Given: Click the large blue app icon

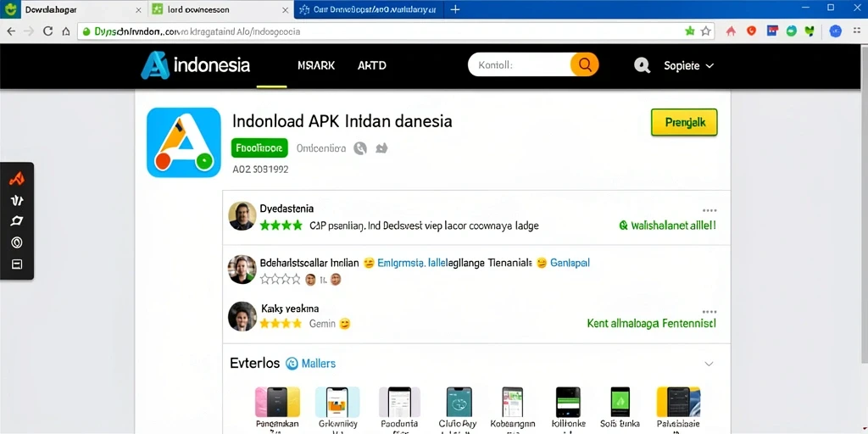Looking at the screenshot, I should point(184,142).
